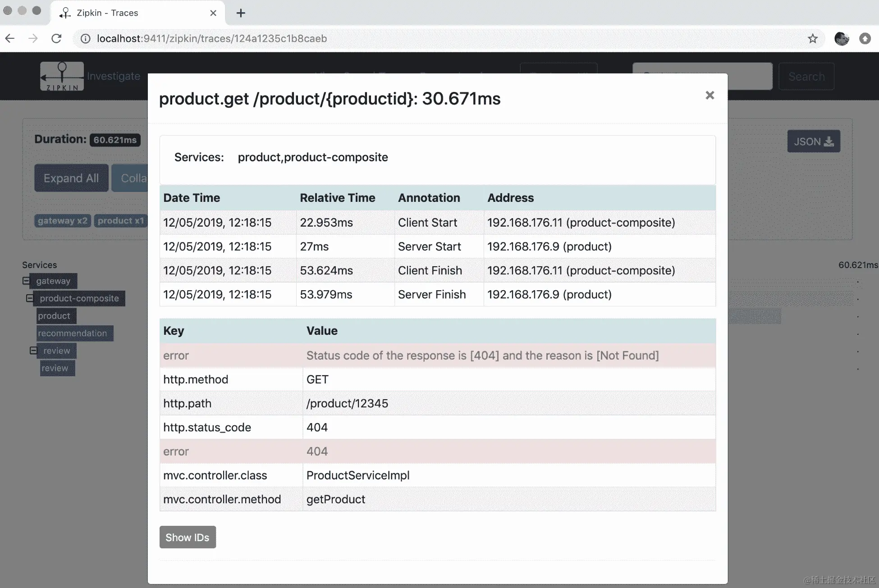The width and height of the screenshot is (879, 588).
Task: Select the recommendation service span
Action: (73, 333)
